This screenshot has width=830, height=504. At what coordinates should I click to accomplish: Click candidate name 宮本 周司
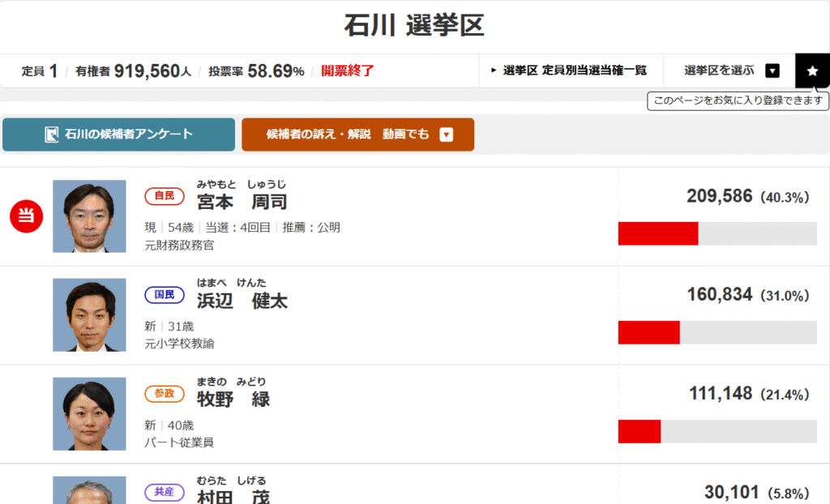[242, 203]
